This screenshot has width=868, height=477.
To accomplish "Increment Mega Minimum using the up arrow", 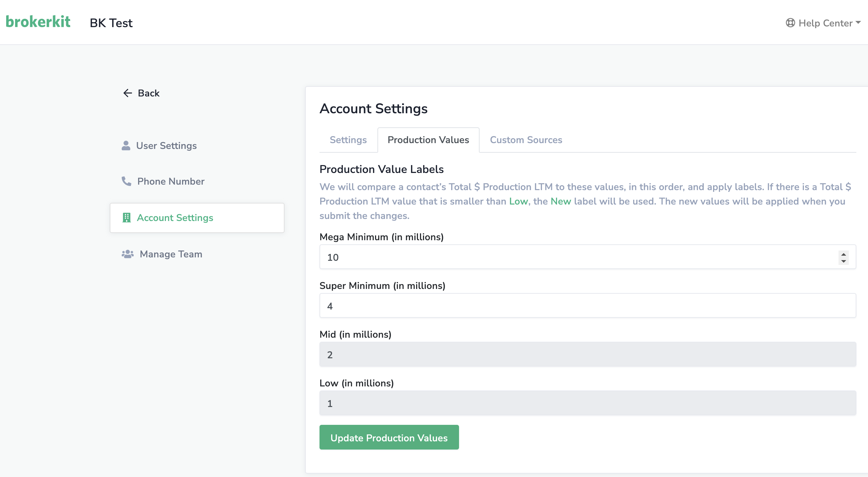I will 843,254.
